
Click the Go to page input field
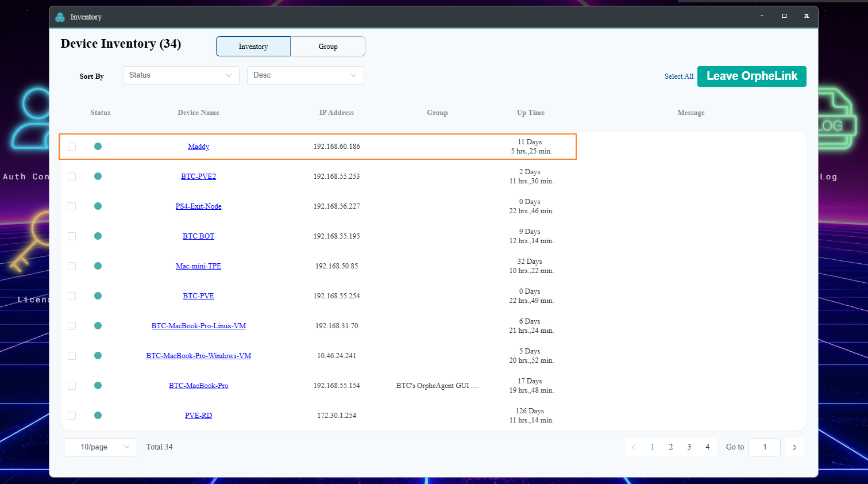point(764,447)
